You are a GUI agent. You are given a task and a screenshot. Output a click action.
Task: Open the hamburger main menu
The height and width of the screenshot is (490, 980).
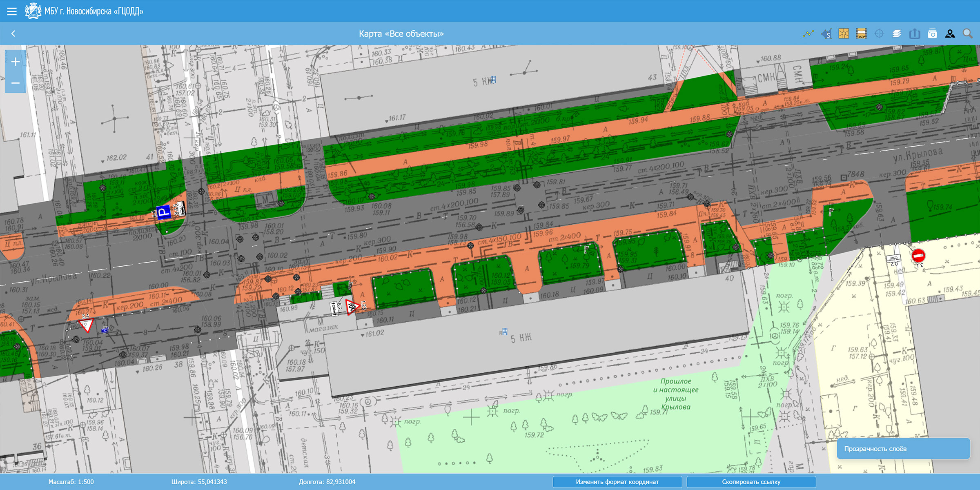12,11
